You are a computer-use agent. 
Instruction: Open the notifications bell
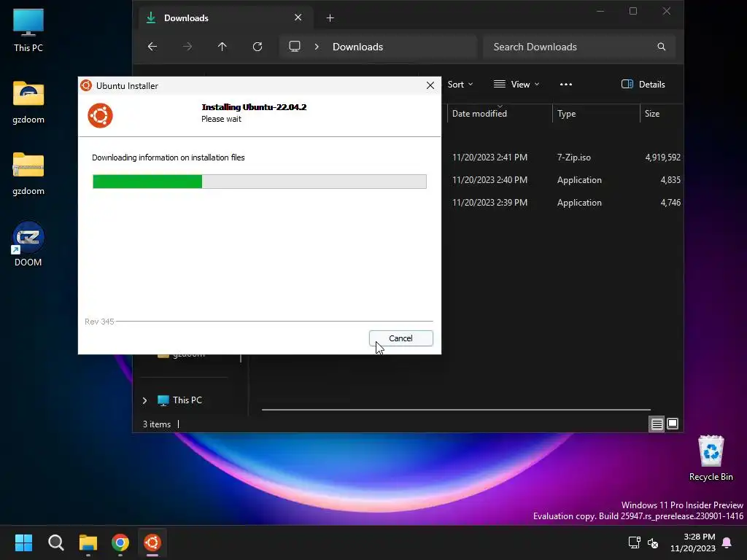(727, 542)
